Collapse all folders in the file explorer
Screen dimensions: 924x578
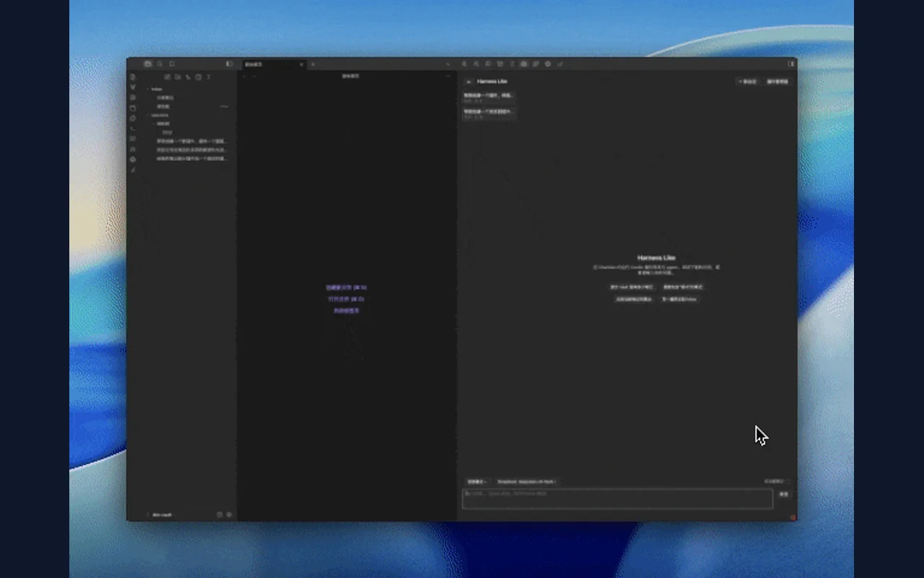[x=209, y=77]
